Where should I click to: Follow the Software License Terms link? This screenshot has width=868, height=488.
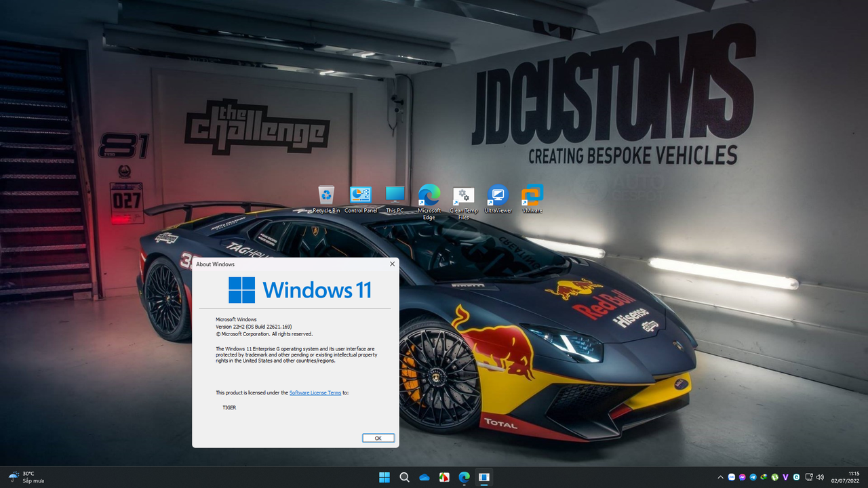pyautogui.click(x=315, y=392)
